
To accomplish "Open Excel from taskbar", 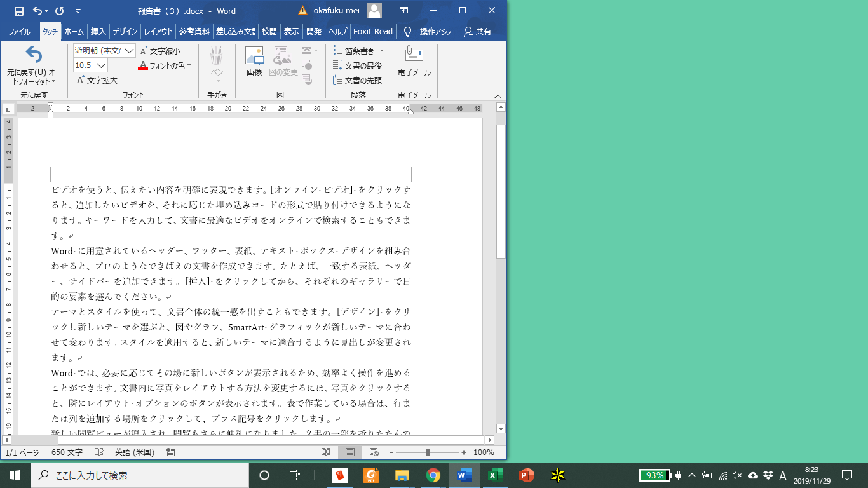I will (x=495, y=475).
